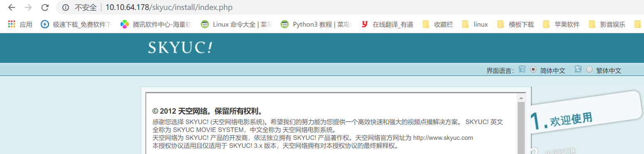The image size is (644, 154).
Task: Open the linux bookmark folder
Action: [x=474, y=25]
